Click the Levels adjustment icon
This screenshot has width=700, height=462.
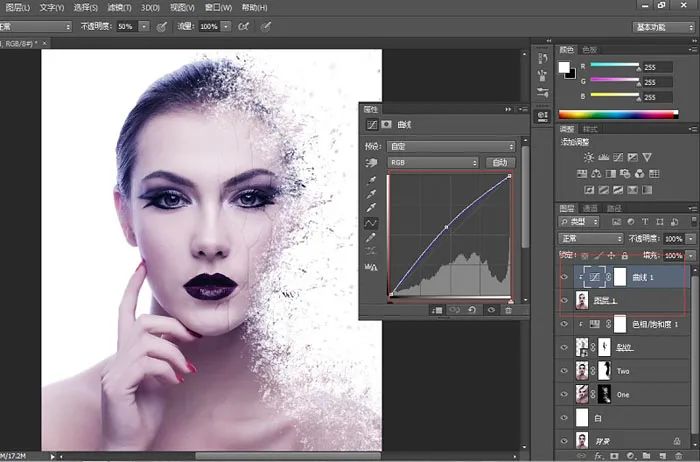[602, 157]
